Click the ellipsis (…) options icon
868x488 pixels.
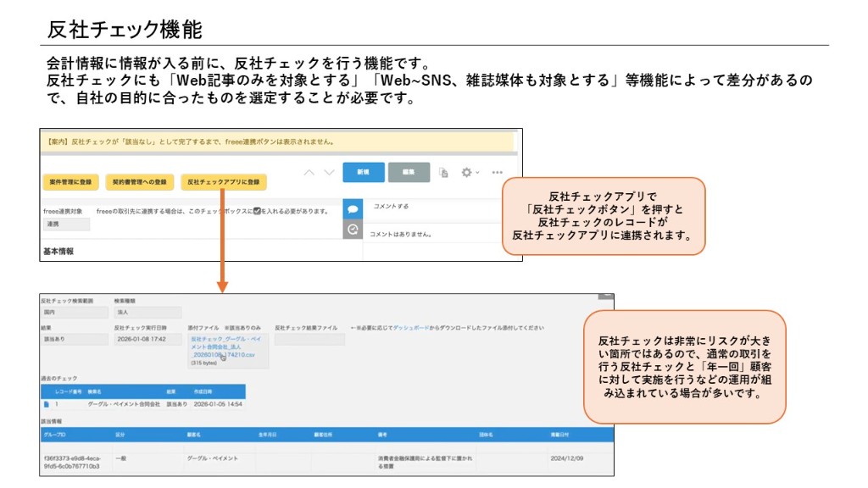(497, 173)
